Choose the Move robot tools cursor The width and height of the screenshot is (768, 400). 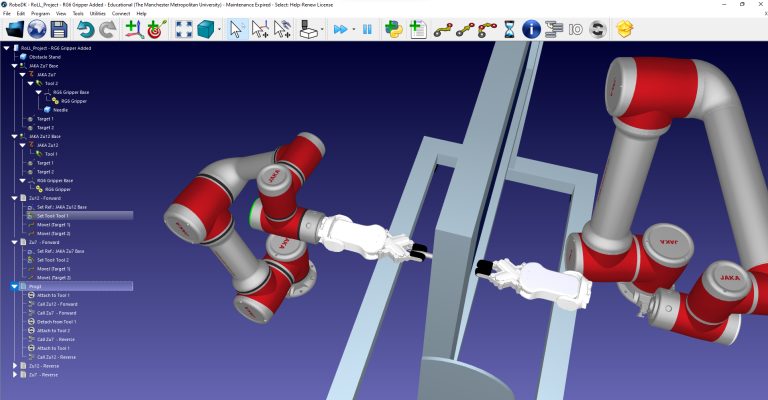pyautogui.click(x=282, y=29)
